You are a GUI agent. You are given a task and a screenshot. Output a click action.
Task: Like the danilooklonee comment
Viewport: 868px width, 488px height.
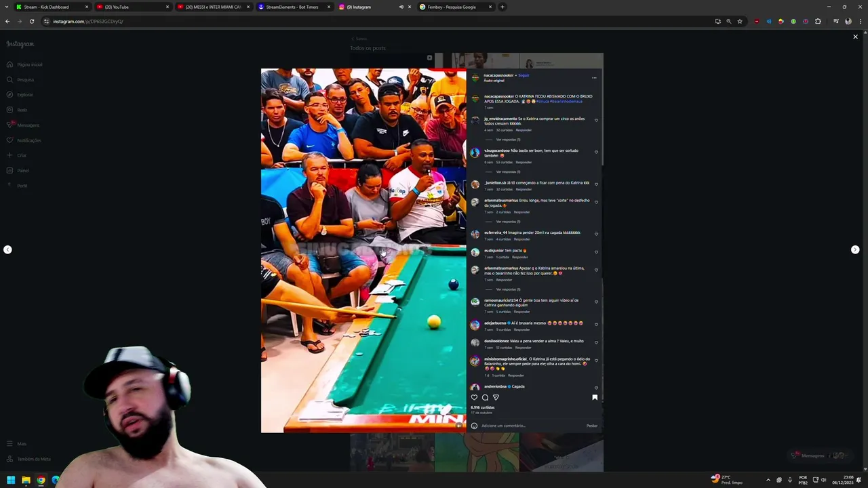coord(596,342)
